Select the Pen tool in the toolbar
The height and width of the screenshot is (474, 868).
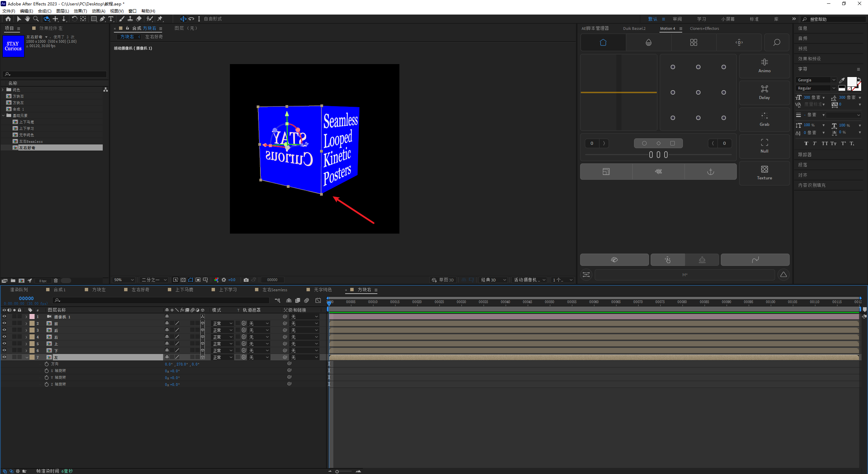(102, 19)
